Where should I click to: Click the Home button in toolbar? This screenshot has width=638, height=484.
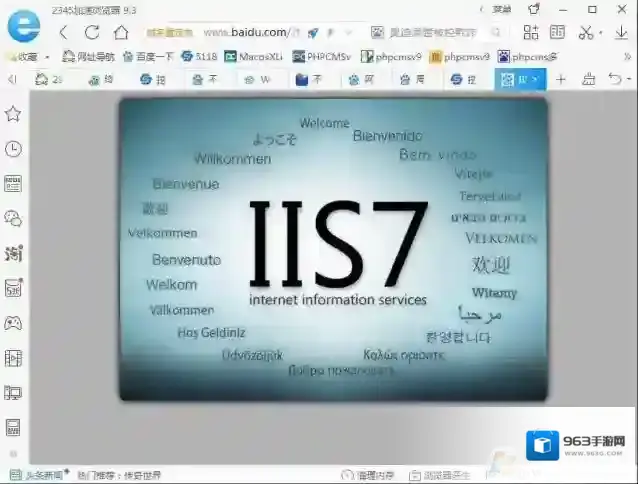click(x=120, y=32)
